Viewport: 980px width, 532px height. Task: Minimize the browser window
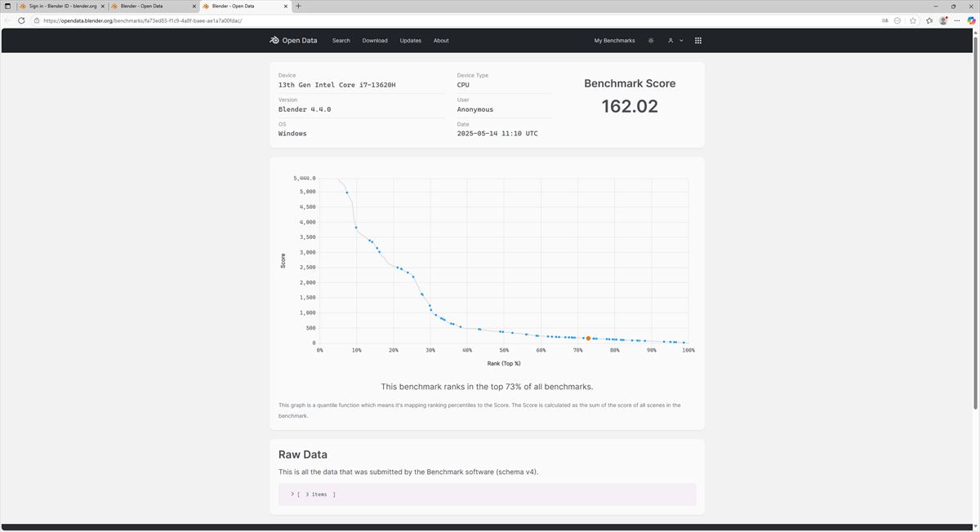pos(935,6)
